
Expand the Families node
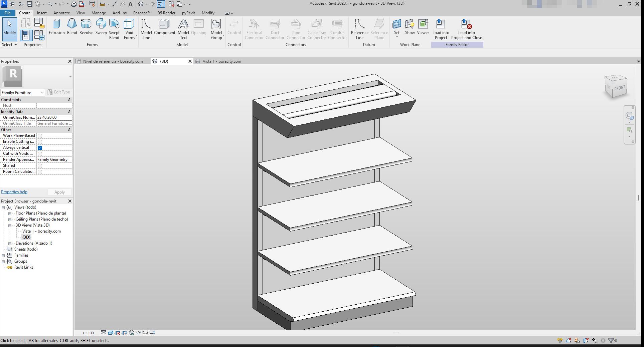tap(3, 256)
